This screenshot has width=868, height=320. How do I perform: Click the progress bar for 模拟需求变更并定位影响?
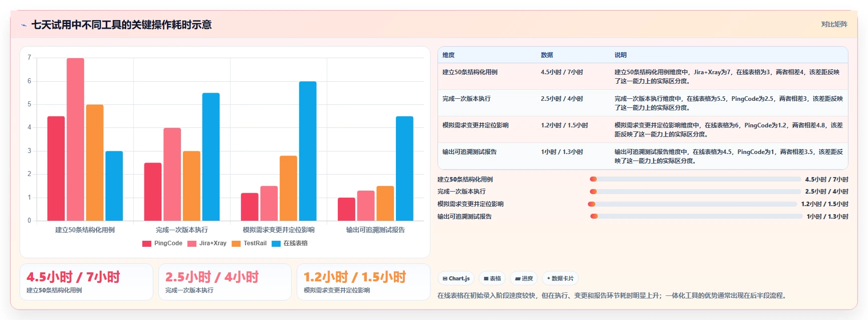[692, 204]
